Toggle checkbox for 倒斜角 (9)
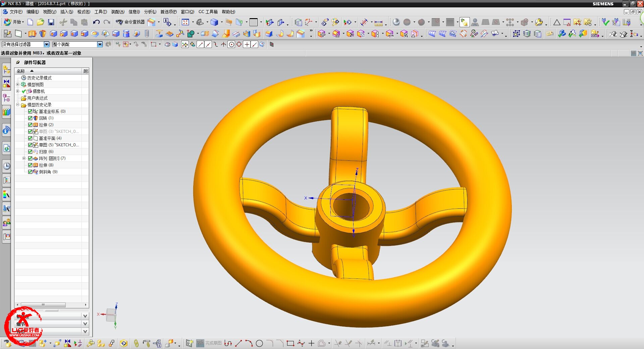644x349 pixels. pos(30,172)
